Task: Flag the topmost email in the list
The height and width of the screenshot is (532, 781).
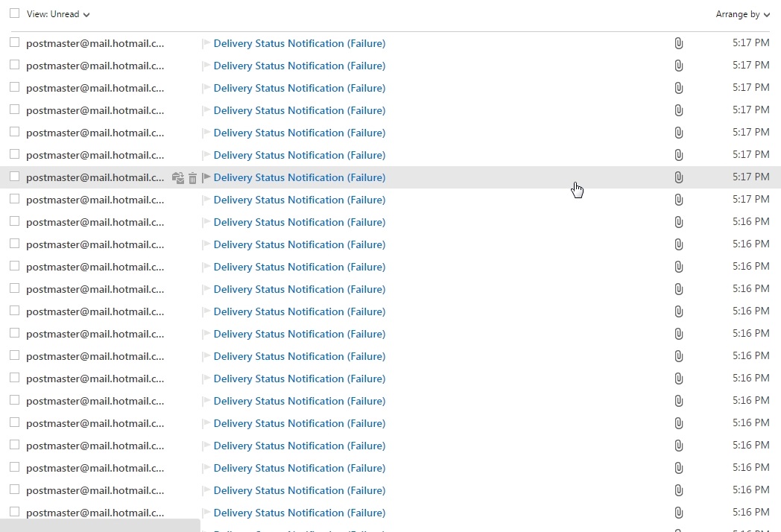Action: (206, 44)
